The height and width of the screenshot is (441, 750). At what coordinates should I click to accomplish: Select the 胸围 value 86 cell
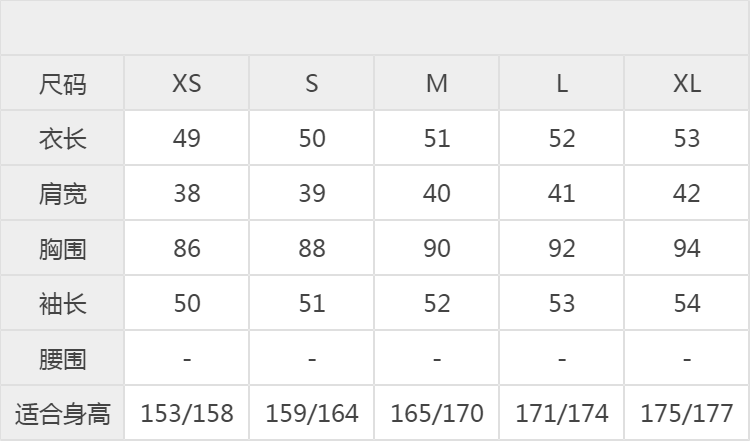[187, 248]
